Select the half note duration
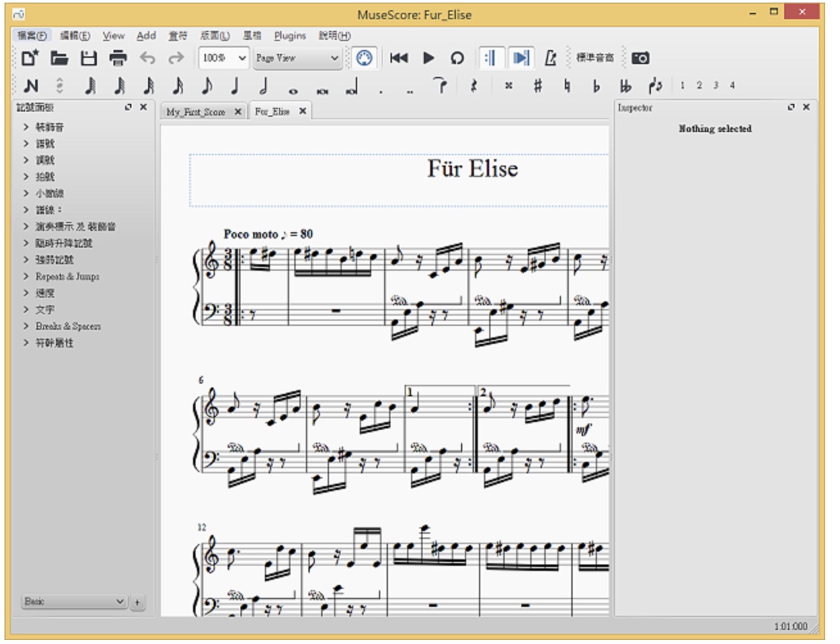840x644 pixels. [264, 85]
